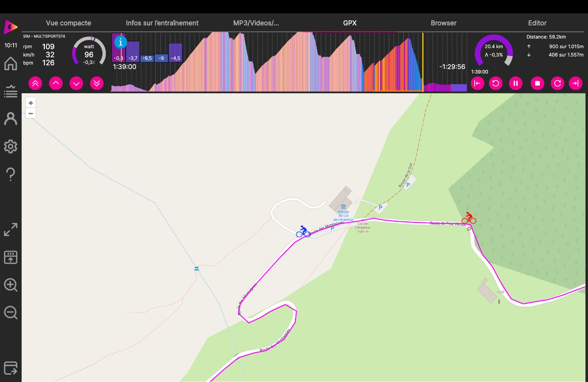Open settings gear in sidebar
This screenshot has width=588, height=382.
click(11, 146)
